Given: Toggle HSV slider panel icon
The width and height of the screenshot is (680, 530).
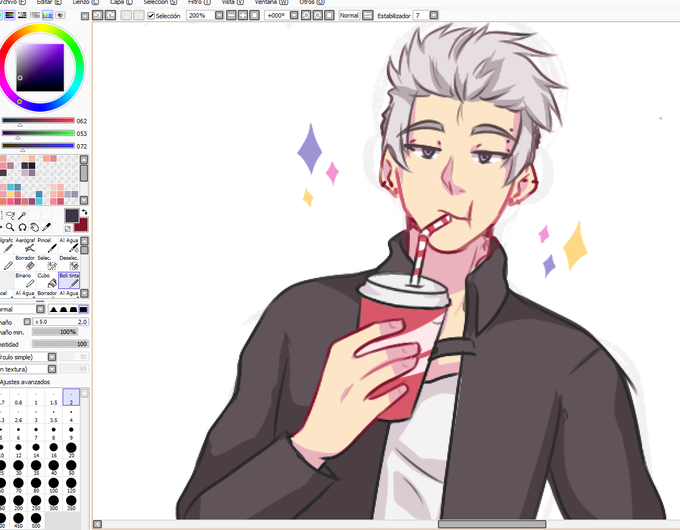Looking at the screenshot, I should 22,15.
